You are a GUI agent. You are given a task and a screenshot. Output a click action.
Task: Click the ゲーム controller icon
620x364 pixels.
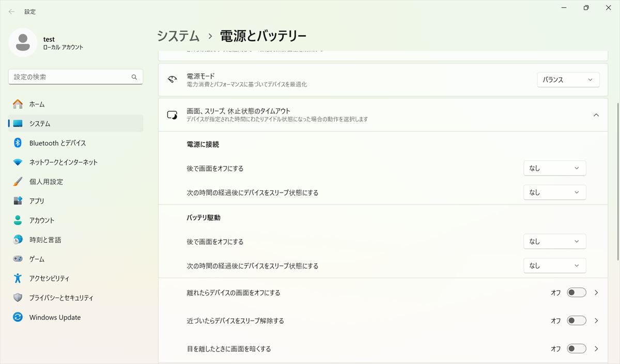(18, 259)
